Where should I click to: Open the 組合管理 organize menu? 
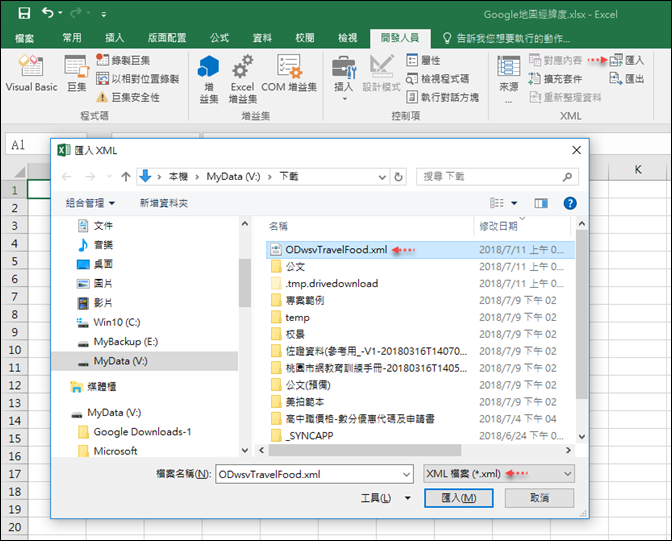pos(90,203)
